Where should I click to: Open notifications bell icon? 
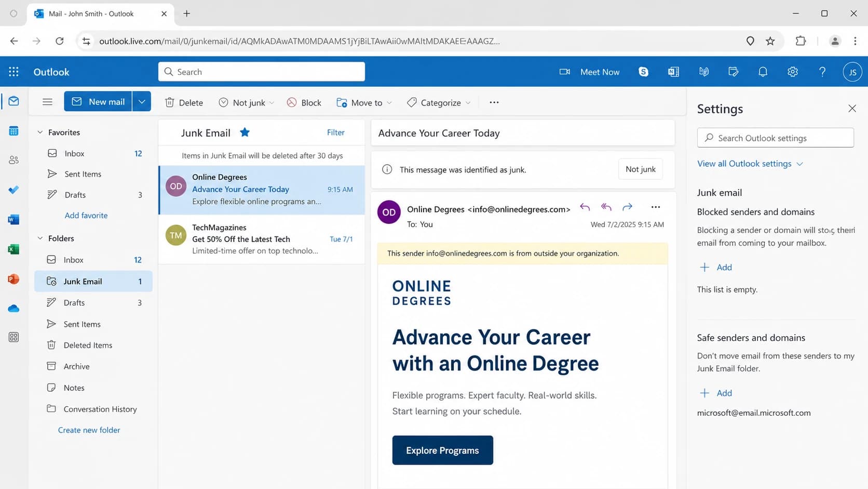tap(763, 72)
